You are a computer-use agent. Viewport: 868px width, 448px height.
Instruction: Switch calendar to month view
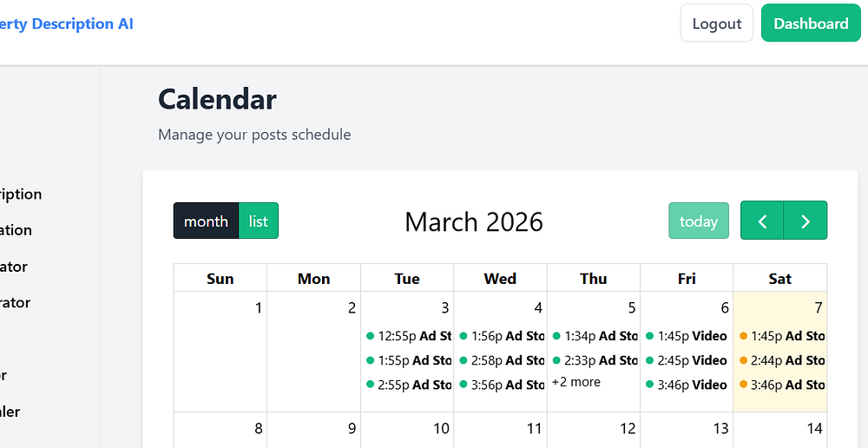206,221
